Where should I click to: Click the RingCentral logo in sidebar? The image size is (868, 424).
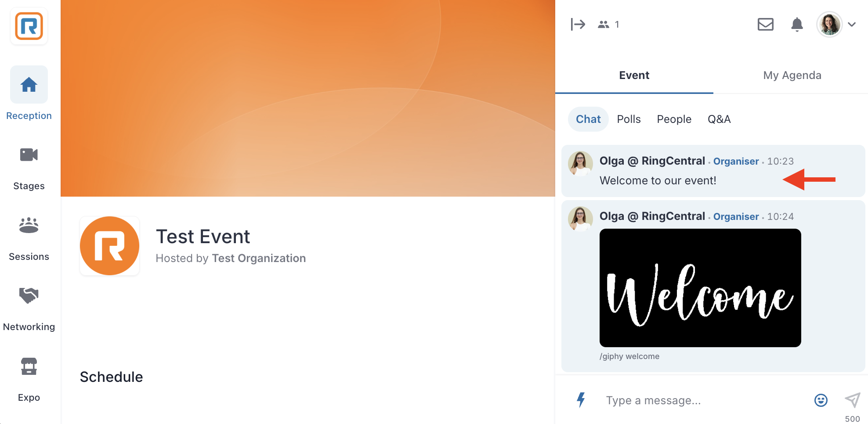(29, 26)
